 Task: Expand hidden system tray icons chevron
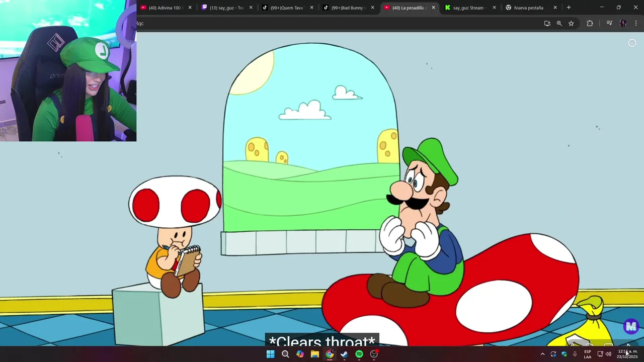(542, 354)
